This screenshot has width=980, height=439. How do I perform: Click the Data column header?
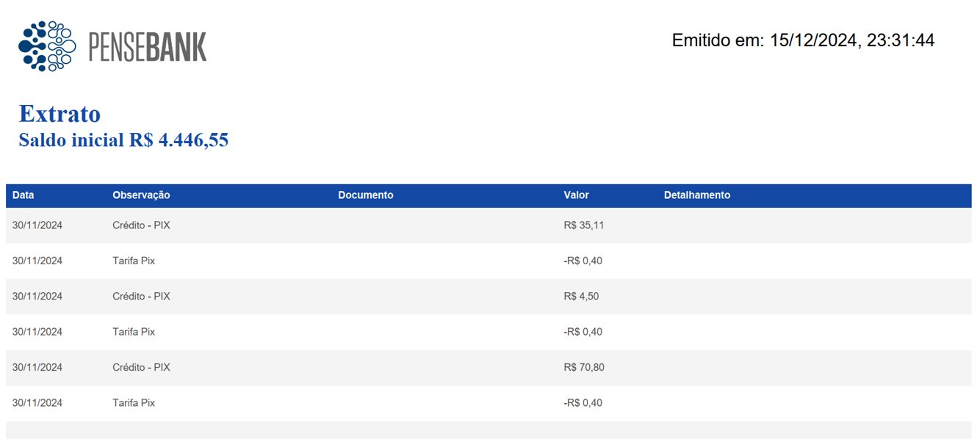(x=24, y=195)
